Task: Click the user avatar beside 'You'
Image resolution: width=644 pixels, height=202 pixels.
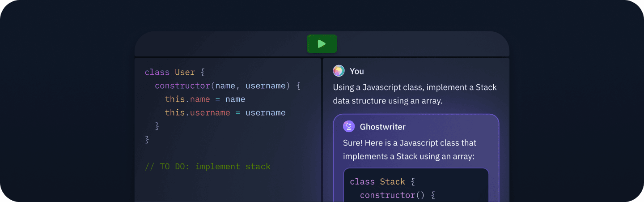Action: [339, 71]
